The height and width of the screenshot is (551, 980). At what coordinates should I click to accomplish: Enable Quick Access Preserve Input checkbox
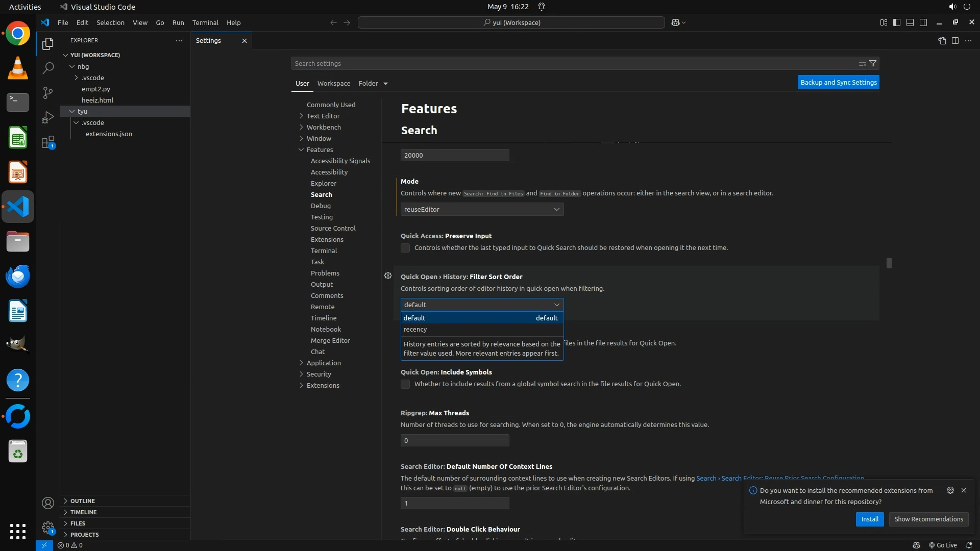pyautogui.click(x=405, y=248)
